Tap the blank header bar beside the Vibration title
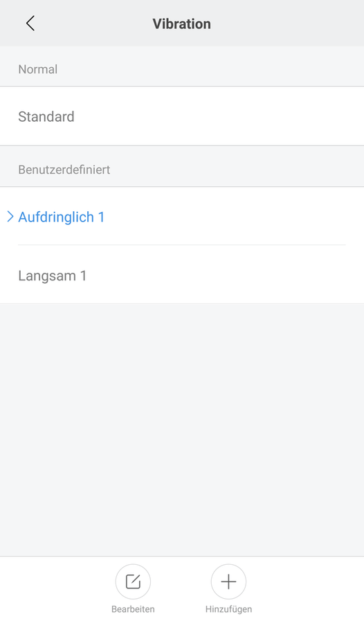Image resolution: width=364 pixels, height=623 pixels. (286, 24)
